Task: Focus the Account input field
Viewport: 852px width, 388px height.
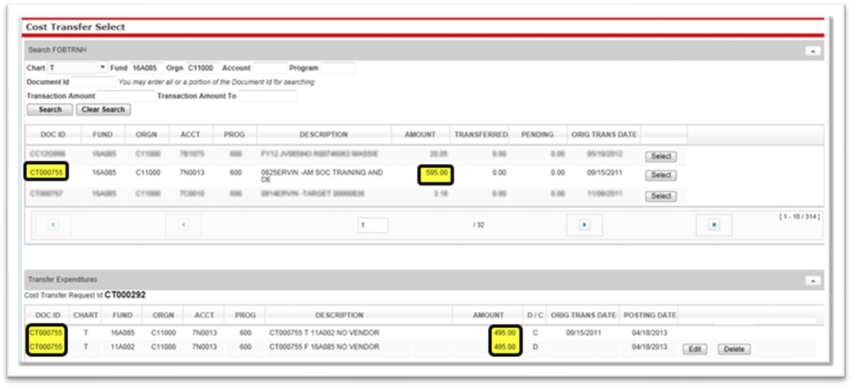Action: (x=270, y=68)
